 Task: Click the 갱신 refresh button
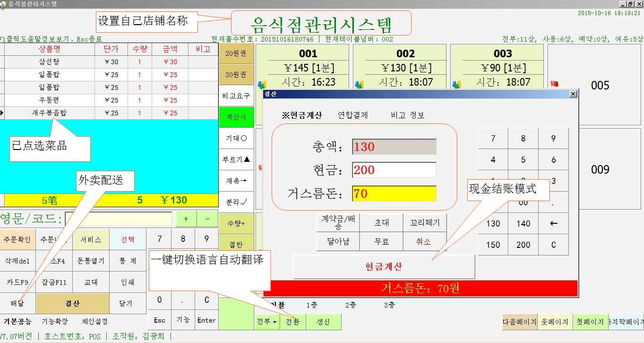[x=324, y=321]
